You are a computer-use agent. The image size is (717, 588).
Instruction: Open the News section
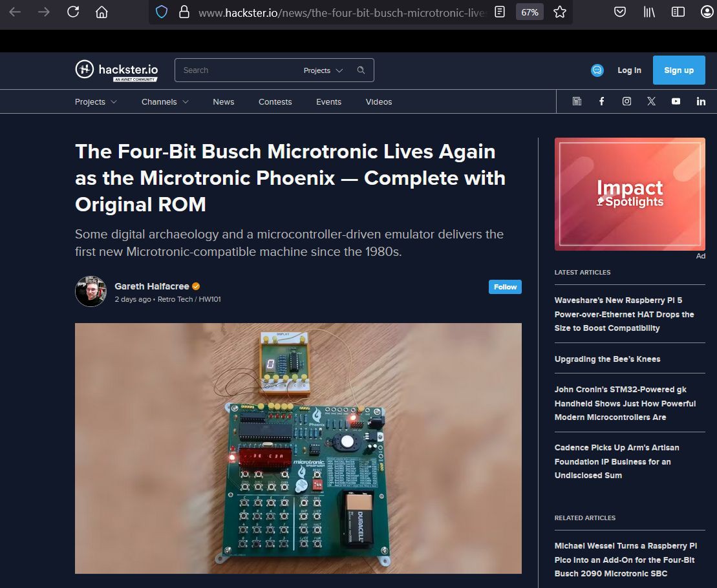point(224,102)
